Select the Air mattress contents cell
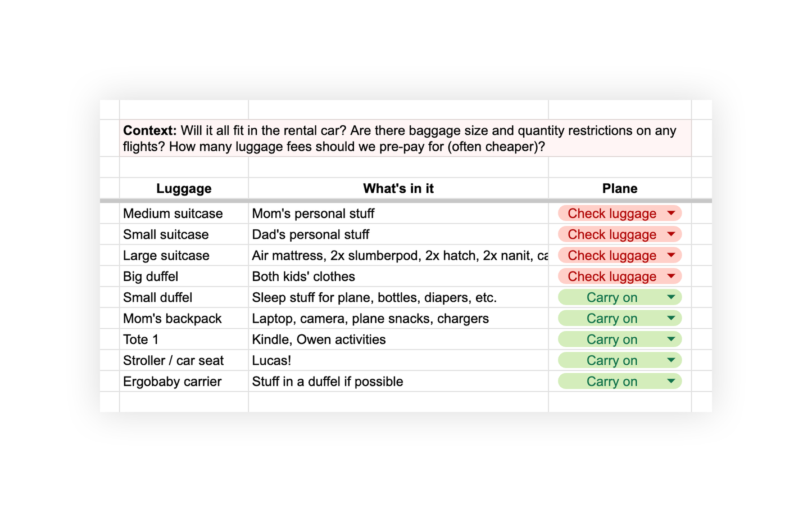Screen dimensions: 812x512 pos(398,256)
